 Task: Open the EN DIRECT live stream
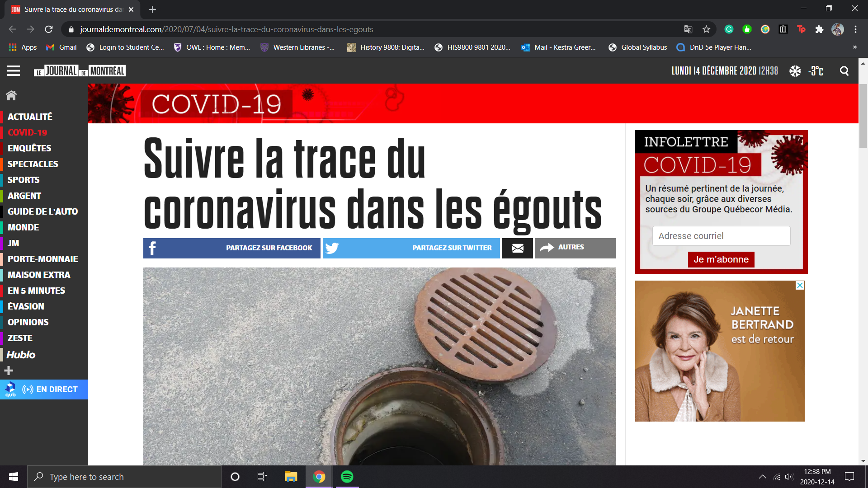(50, 389)
